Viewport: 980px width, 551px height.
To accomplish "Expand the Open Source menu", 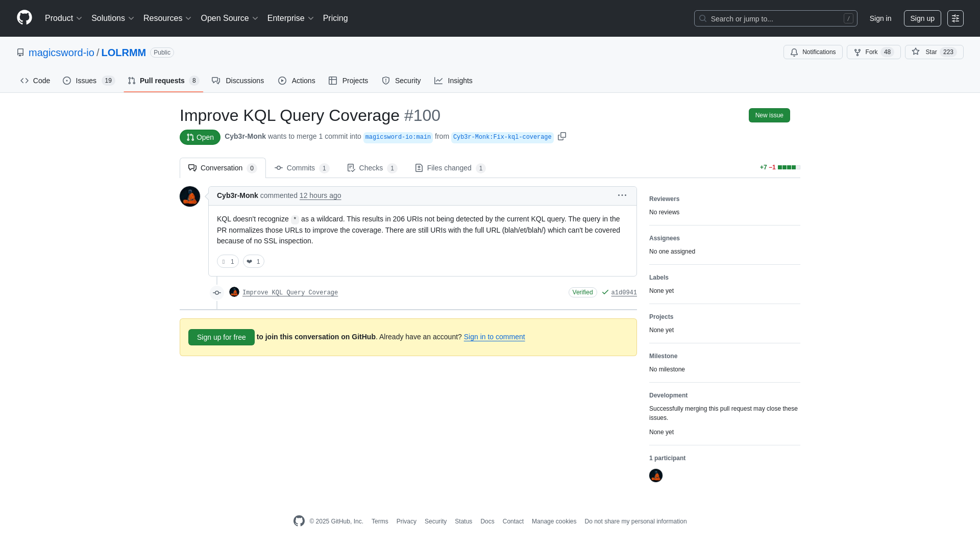I will [230, 18].
